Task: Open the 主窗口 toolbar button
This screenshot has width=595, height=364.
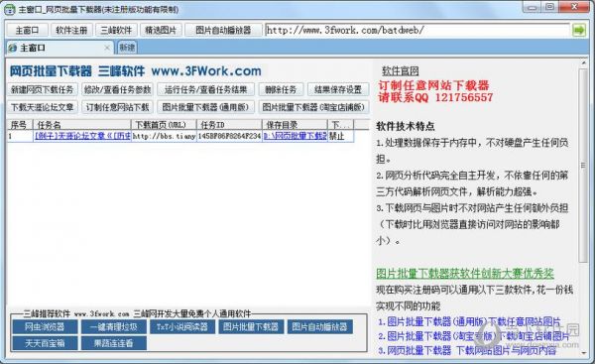Action: [27, 30]
